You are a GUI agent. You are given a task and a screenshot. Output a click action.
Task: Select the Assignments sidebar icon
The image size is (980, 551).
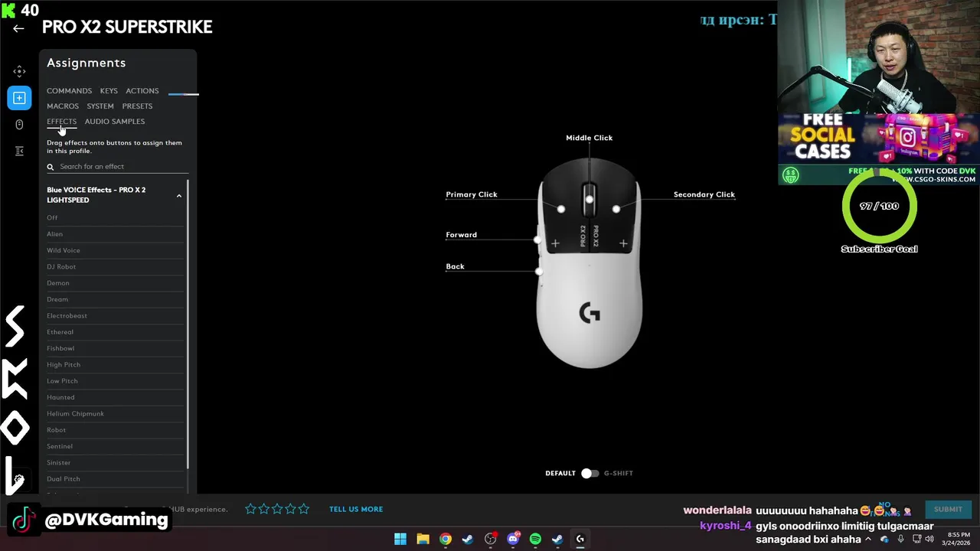pyautogui.click(x=19, y=98)
